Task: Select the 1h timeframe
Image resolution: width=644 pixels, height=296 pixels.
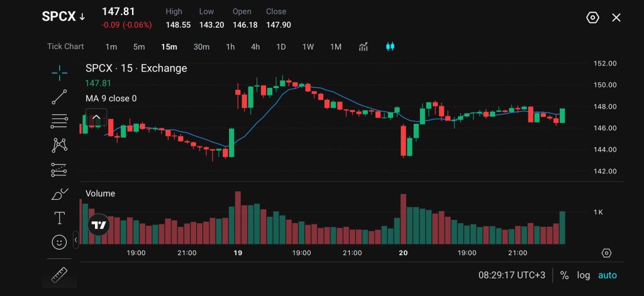Action: point(230,47)
